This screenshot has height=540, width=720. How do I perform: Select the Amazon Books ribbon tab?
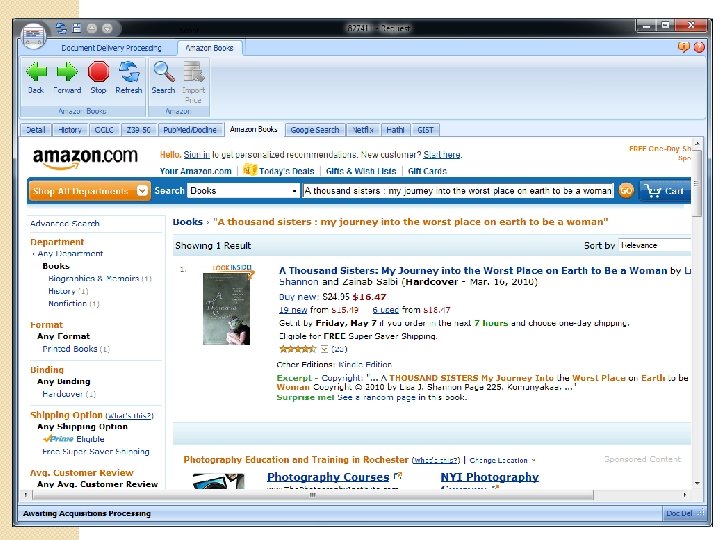tap(209, 48)
